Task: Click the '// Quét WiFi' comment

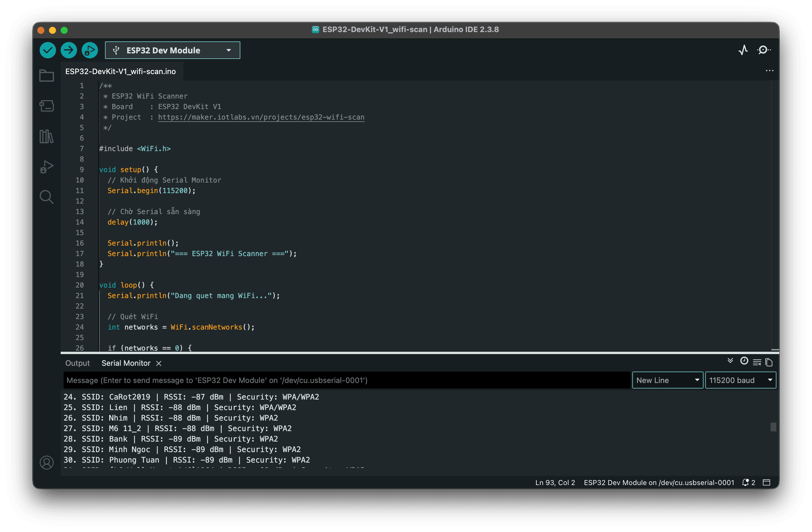Action: 133,316
